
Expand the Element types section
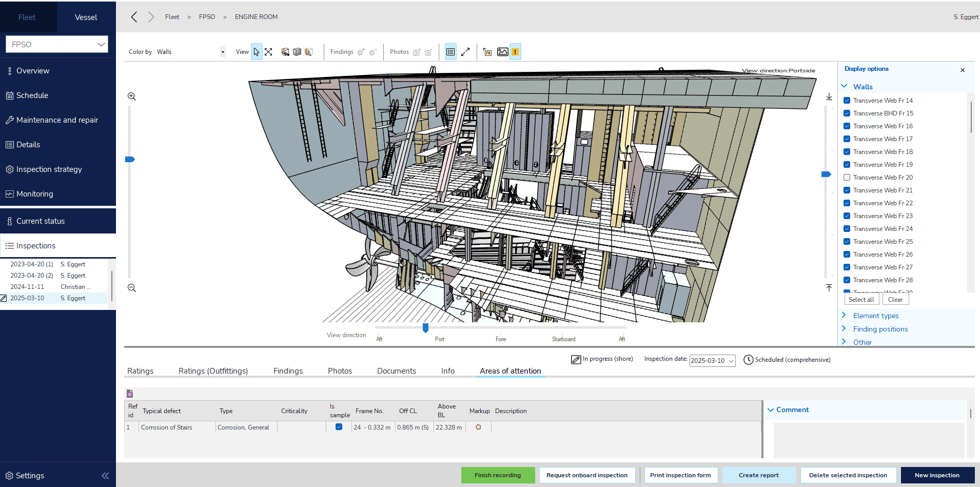click(875, 316)
